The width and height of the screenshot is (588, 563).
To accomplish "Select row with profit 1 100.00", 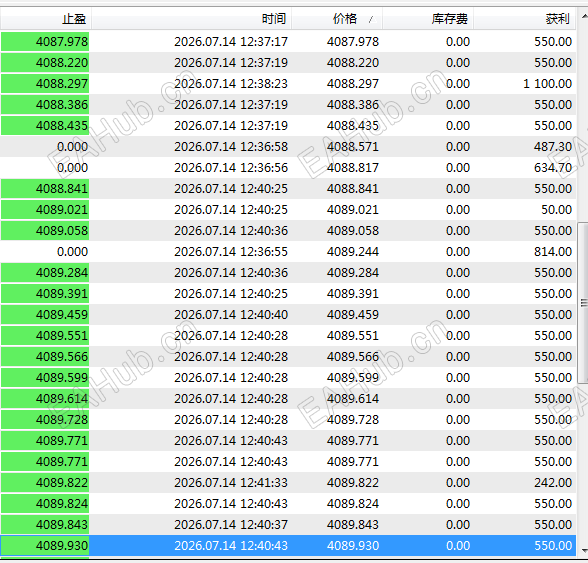I will (x=288, y=83).
